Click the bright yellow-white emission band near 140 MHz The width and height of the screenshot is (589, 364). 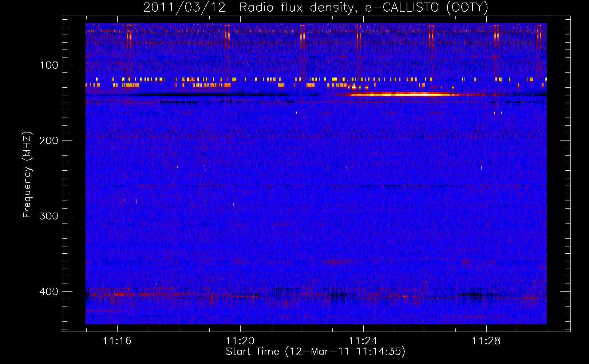404,94
